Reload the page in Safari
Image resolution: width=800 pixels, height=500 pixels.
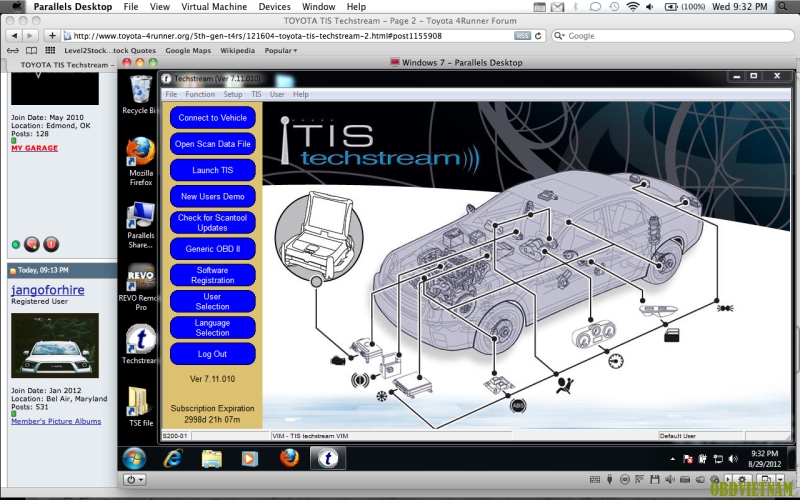tap(538, 36)
